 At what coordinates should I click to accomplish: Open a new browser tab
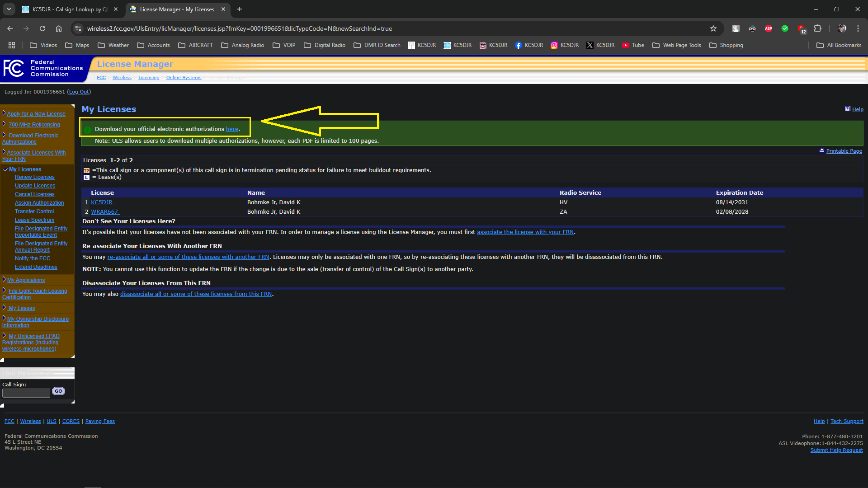click(x=240, y=9)
